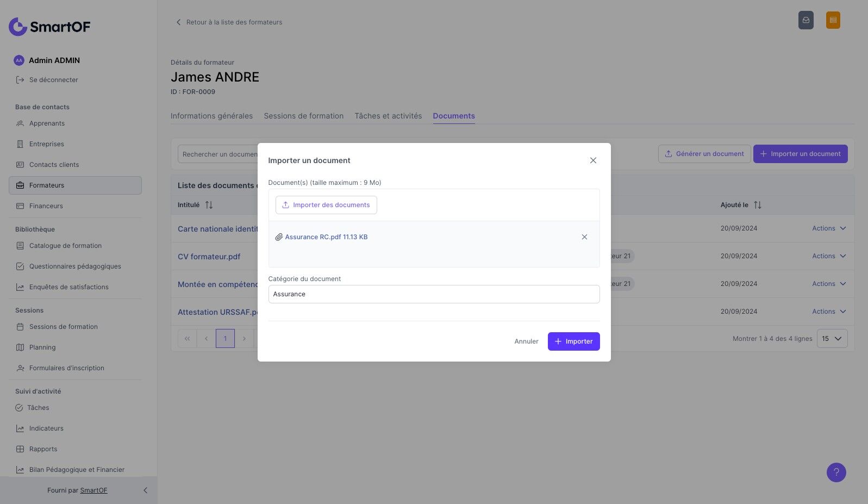Screen dimensions: 868x504
Task: Open the purple help question mark button
Action: pyautogui.click(x=836, y=472)
